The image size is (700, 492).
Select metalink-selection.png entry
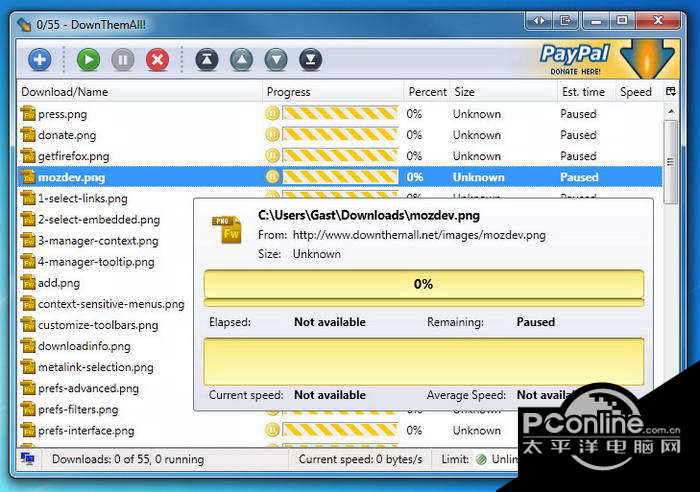[96, 367]
